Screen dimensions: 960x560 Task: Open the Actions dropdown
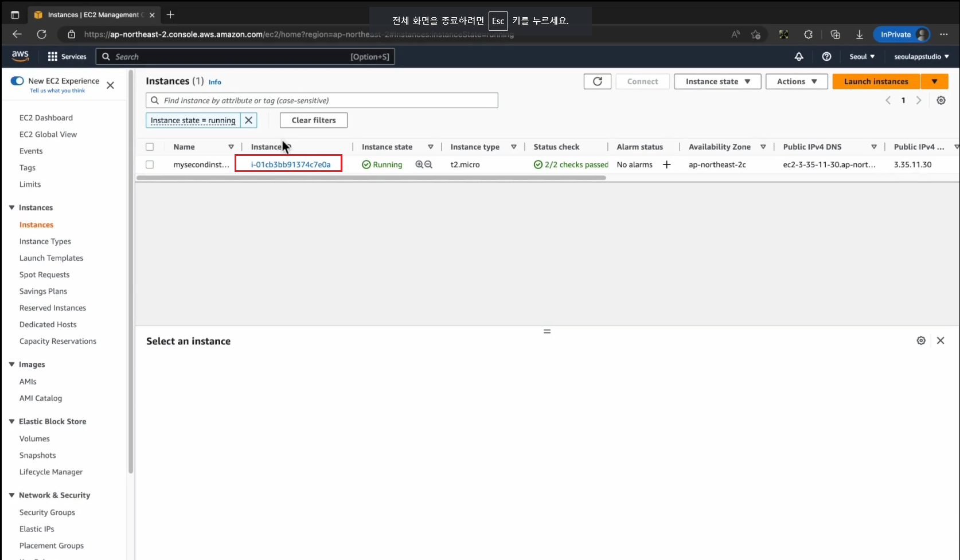tap(797, 81)
